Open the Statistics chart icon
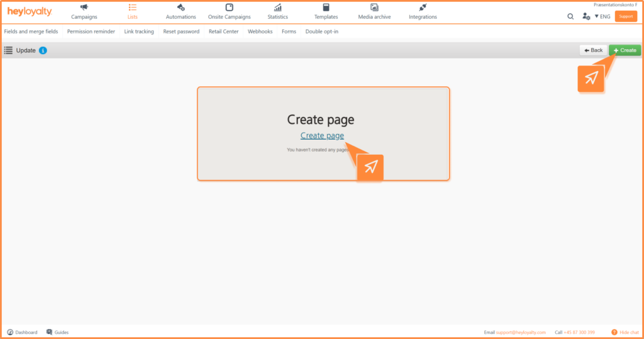This screenshot has width=644, height=339. point(277,8)
